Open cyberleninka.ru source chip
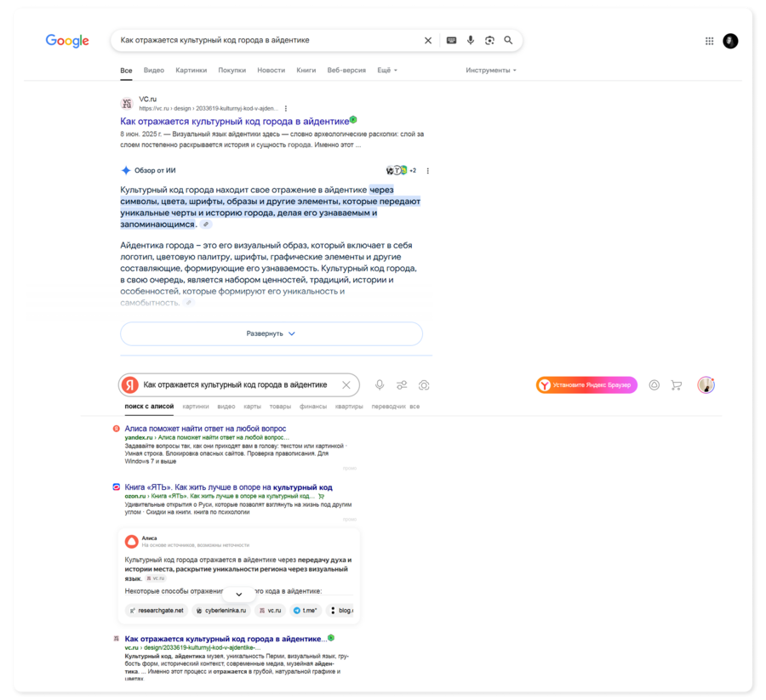Screen dimensions: 766x700 pos(221,611)
